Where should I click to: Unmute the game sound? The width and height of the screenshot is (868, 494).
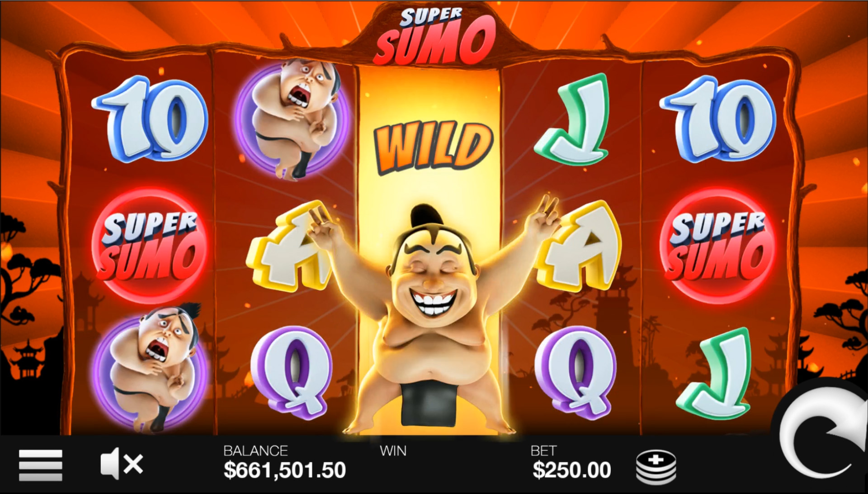point(122,464)
